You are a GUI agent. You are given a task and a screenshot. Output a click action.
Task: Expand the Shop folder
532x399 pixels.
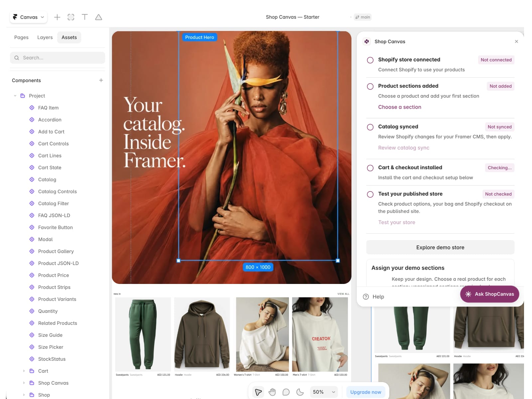(24, 395)
